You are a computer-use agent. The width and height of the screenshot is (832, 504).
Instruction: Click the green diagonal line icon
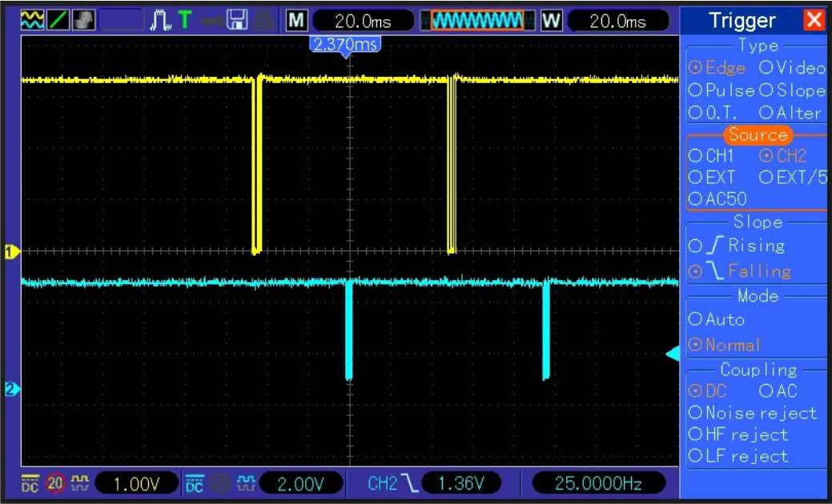(58, 20)
